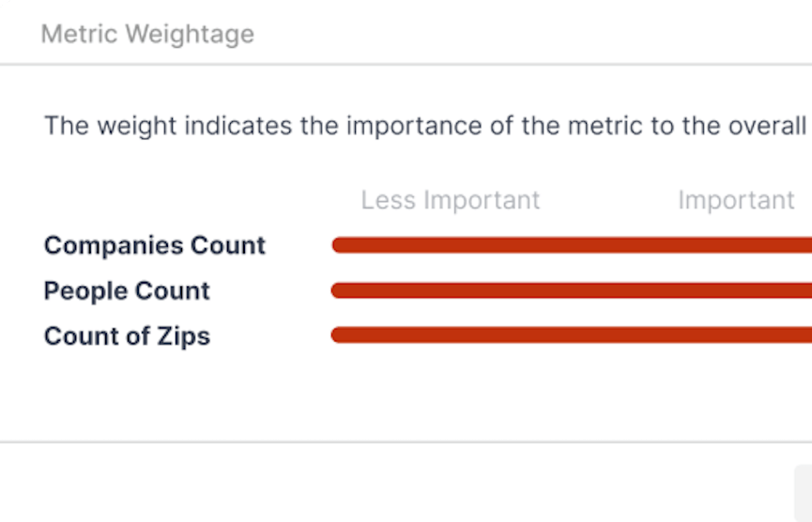Click the rounded start of People Count slider

(339, 290)
